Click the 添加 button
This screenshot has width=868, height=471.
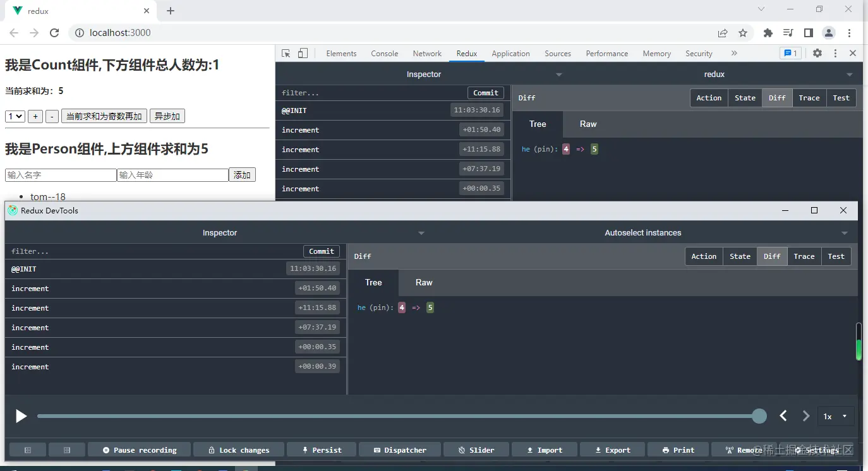tap(242, 175)
